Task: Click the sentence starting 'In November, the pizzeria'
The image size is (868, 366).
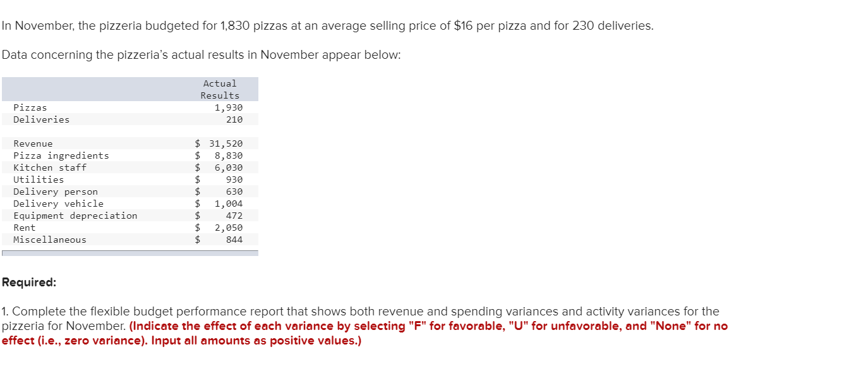Action: pos(327,26)
